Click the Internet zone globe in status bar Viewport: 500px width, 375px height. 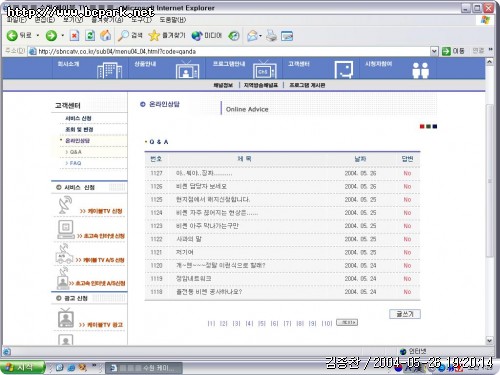(403, 351)
